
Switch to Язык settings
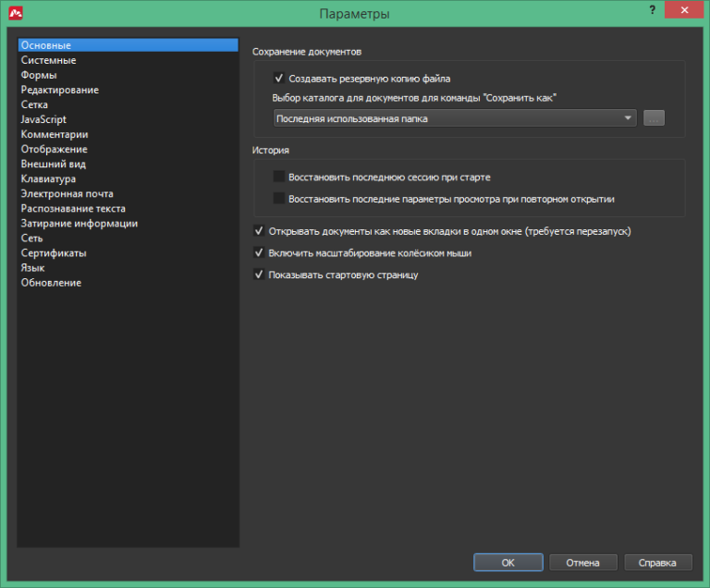point(129,268)
